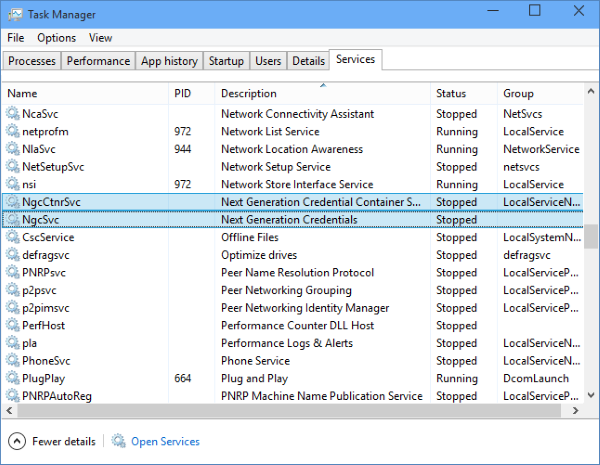Viewport: 600px width, 465px height.
Task: Open the View menu
Action: pyautogui.click(x=100, y=38)
